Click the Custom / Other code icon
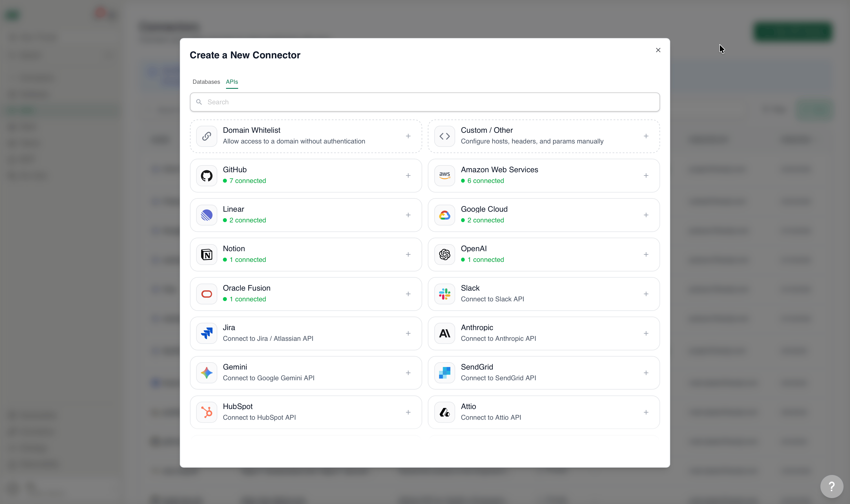Viewport: 850px width, 504px height. 445,136
